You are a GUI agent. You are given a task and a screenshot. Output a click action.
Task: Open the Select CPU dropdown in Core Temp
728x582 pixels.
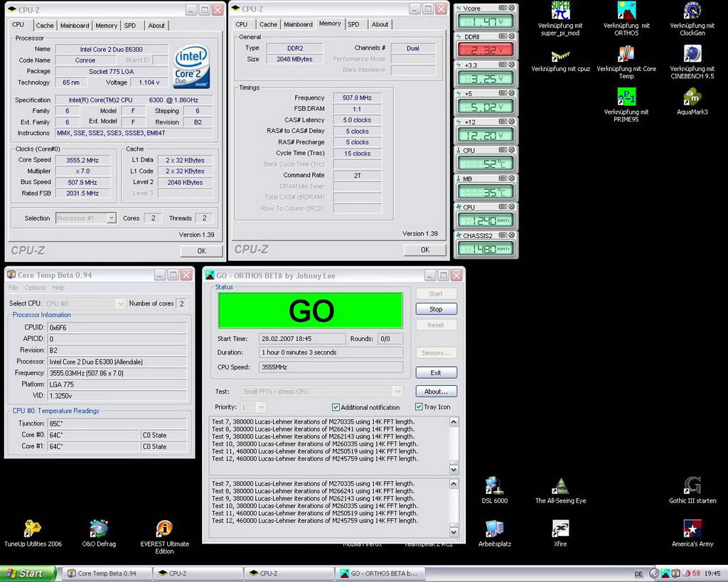coord(120,303)
